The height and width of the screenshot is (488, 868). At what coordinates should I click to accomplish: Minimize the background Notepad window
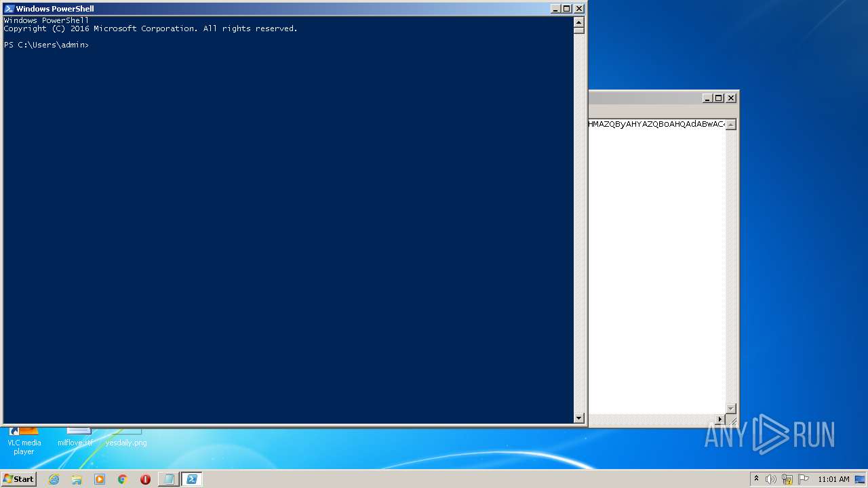708,98
